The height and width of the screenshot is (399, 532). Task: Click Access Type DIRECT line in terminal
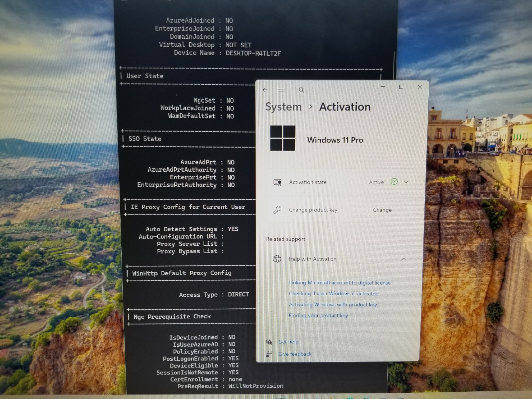[x=214, y=295]
